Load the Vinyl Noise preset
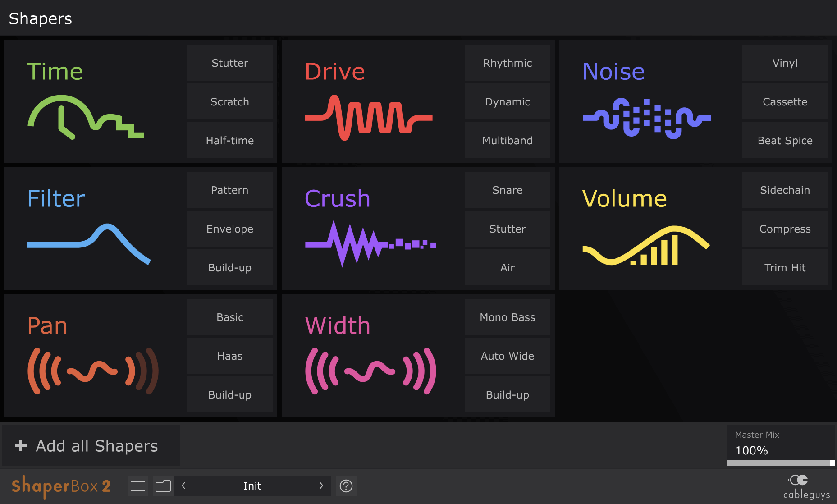 (x=785, y=63)
